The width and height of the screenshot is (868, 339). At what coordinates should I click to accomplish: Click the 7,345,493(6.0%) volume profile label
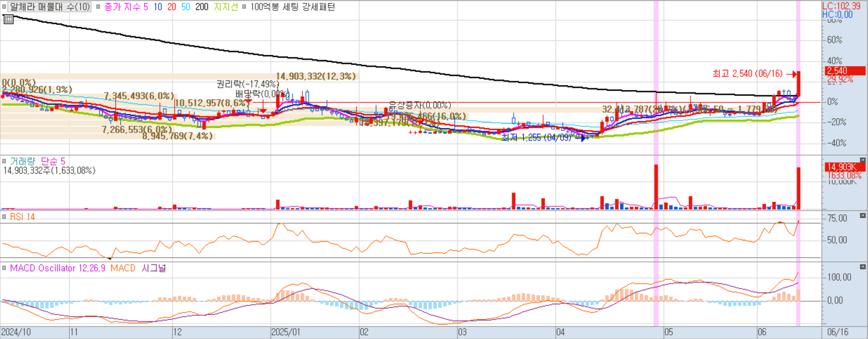click(139, 96)
